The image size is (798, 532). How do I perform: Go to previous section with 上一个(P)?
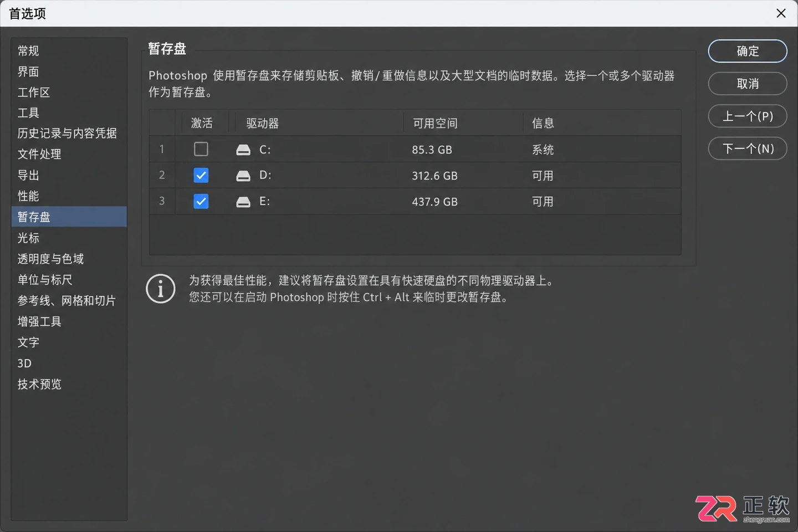point(748,116)
